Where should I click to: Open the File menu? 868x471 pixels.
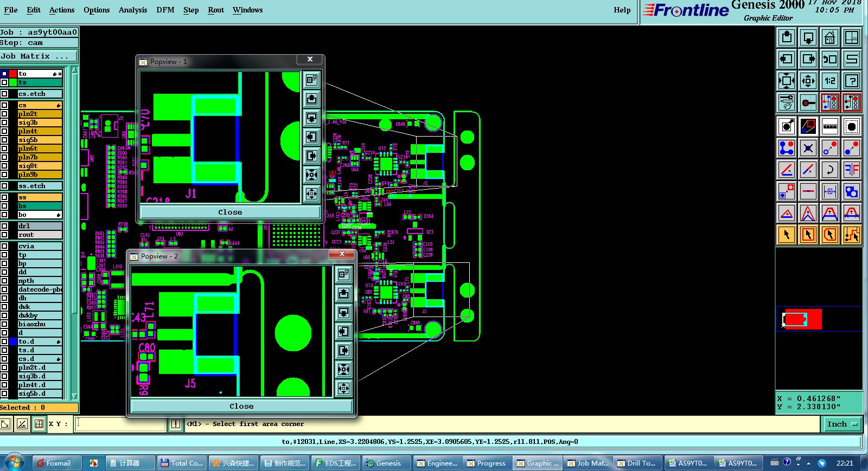click(11, 10)
